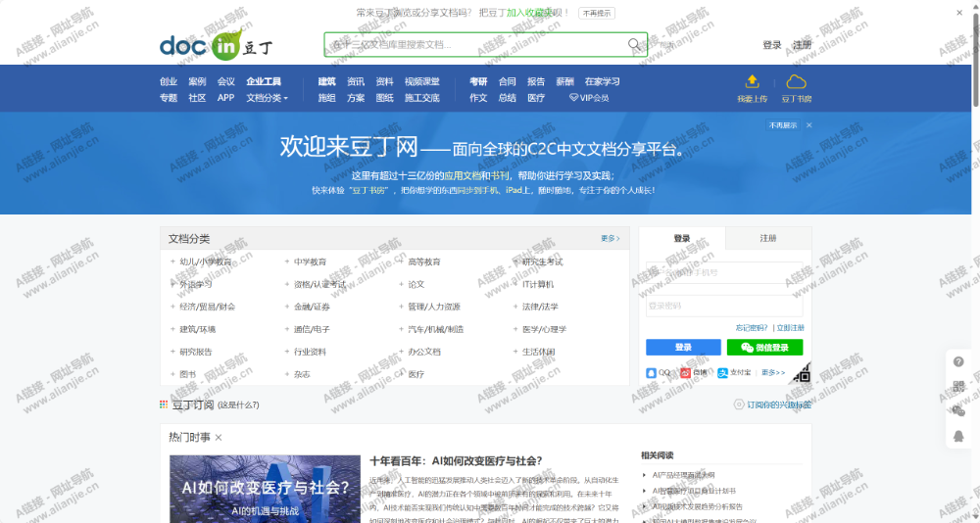Image resolution: width=980 pixels, height=523 pixels.
Task: Open 法律/法学 category
Action: (540, 307)
